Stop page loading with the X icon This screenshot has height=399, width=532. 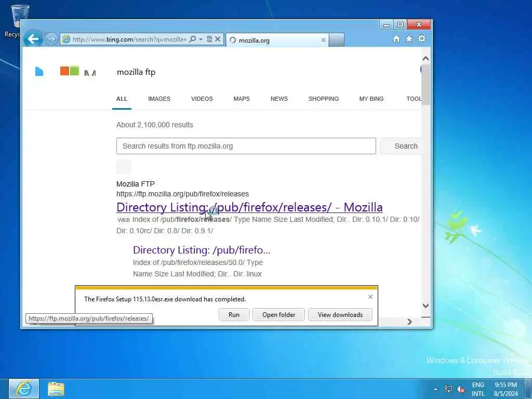pyautogui.click(x=218, y=39)
